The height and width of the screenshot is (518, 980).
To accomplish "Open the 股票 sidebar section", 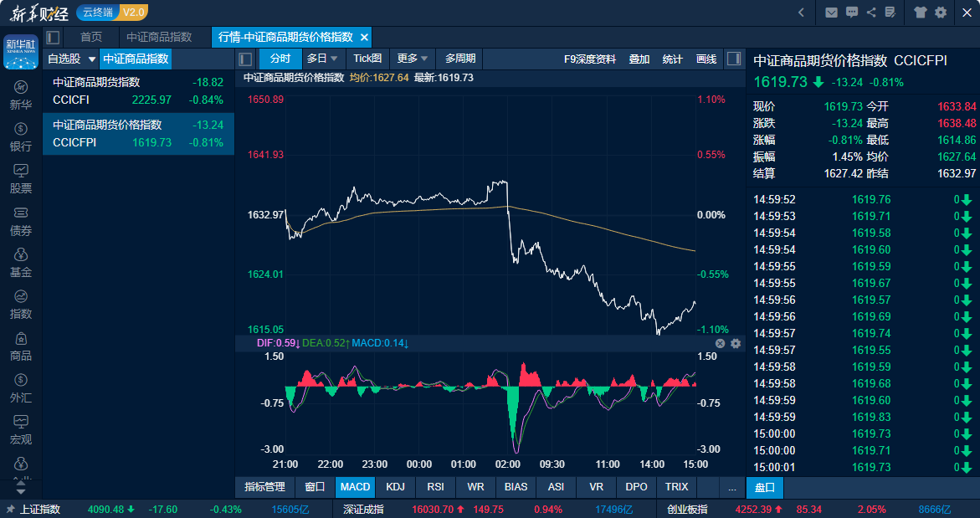I will 21,179.
